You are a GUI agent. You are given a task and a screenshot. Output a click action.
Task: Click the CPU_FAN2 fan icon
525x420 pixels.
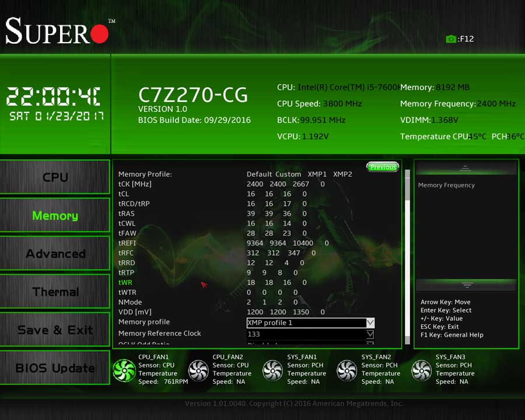tap(198, 370)
